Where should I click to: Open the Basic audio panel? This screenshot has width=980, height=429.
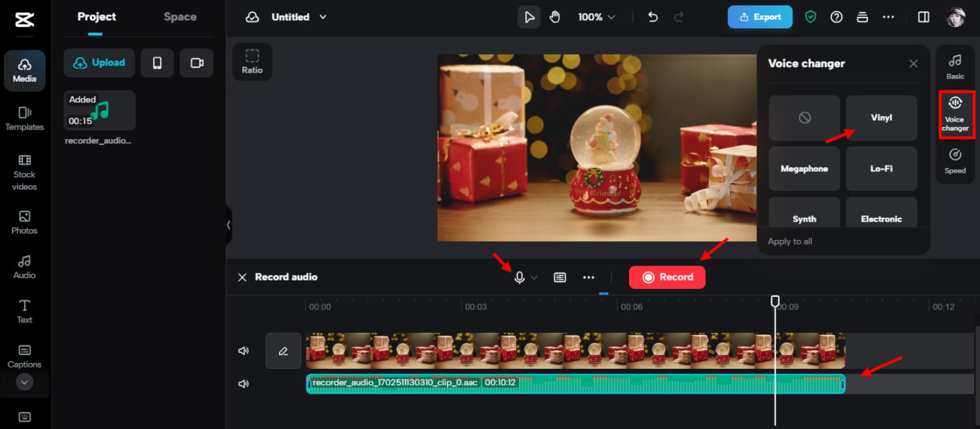click(955, 65)
